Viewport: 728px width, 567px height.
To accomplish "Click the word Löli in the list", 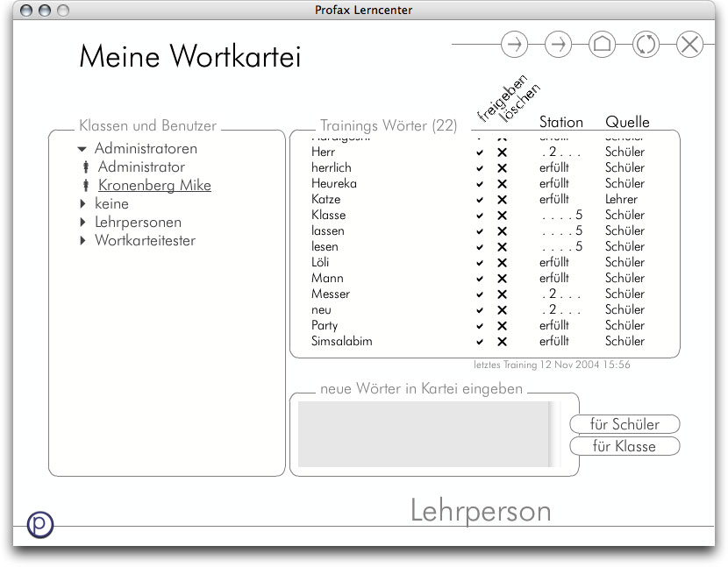I will [x=320, y=263].
